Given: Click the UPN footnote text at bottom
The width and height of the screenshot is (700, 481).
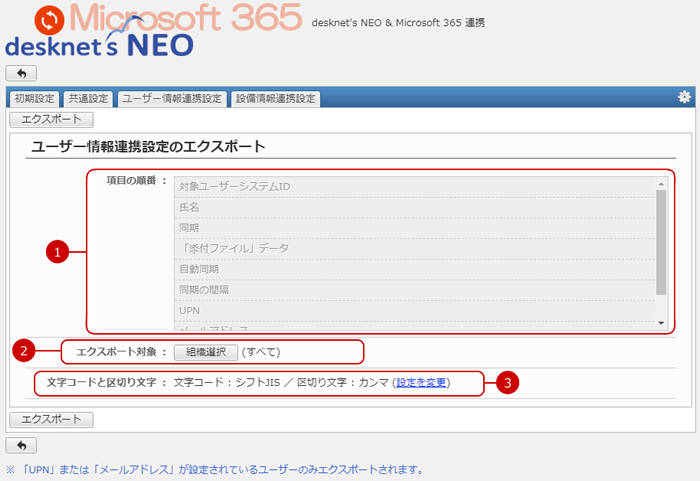Looking at the screenshot, I should (214, 470).
